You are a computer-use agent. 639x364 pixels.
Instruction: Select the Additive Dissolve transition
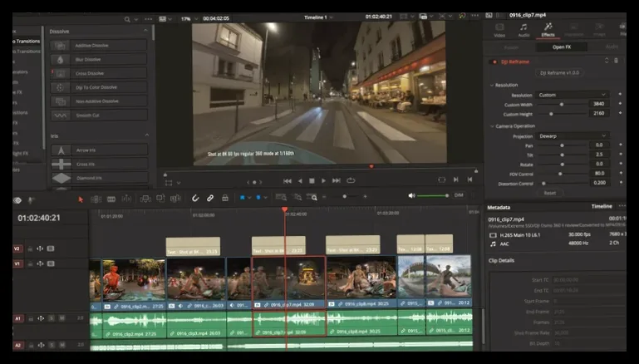coord(99,45)
